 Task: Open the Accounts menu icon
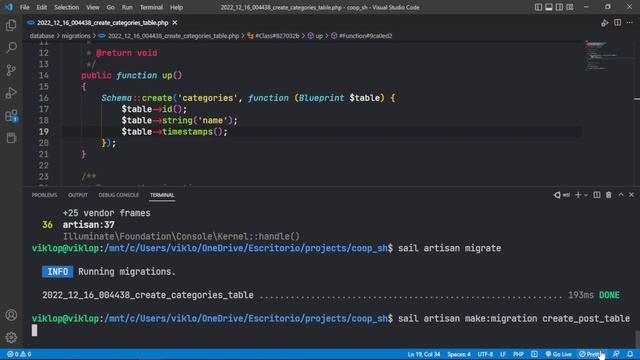11,315
